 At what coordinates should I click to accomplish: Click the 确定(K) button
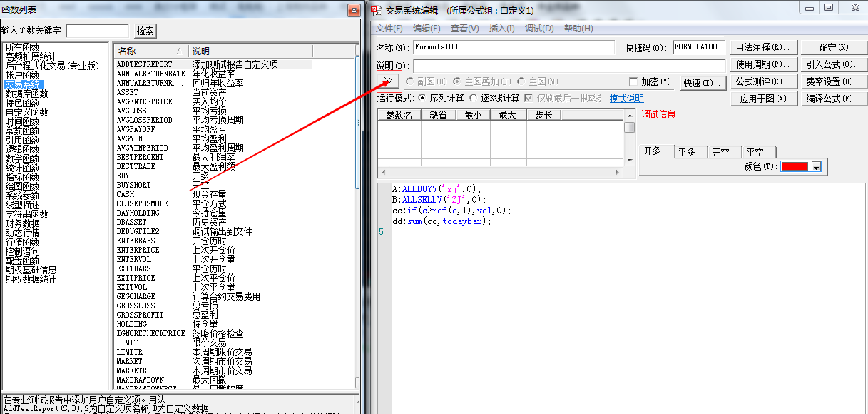[834, 47]
